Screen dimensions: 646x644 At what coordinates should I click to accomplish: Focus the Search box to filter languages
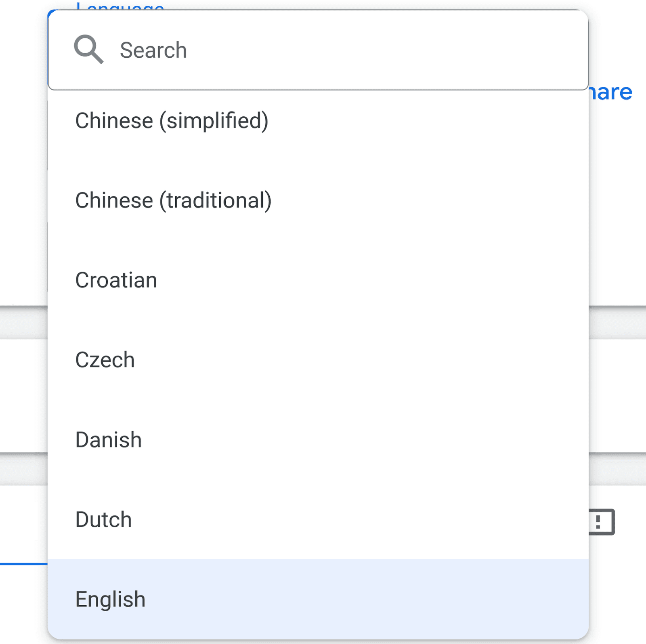click(283, 50)
